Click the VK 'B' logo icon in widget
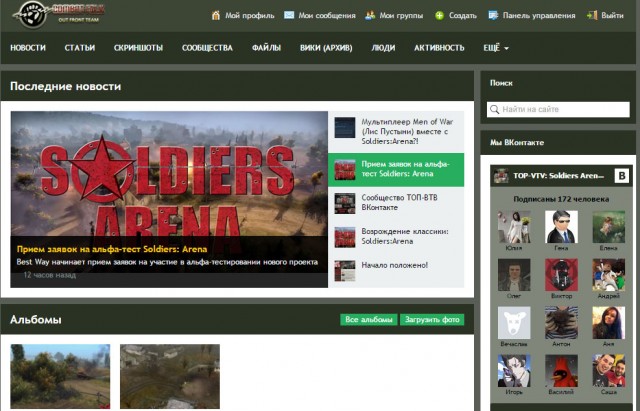This screenshot has height=411, width=640. point(622,176)
